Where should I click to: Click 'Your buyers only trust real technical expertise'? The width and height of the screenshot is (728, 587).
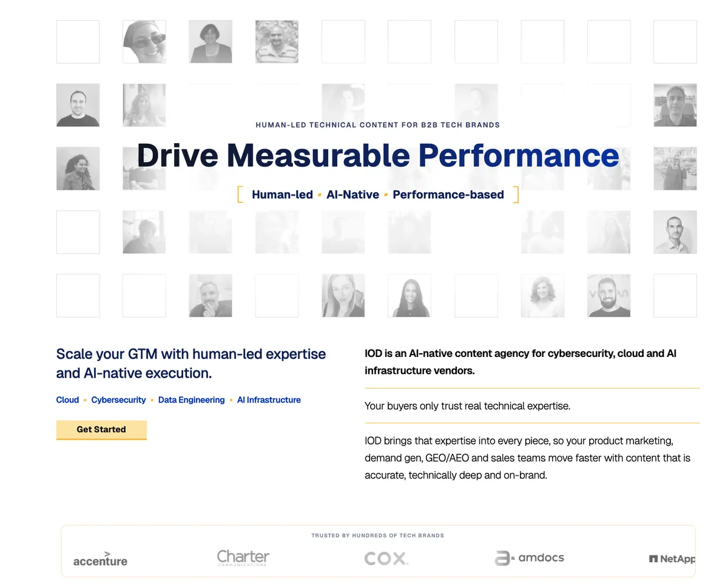coord(467,406)
